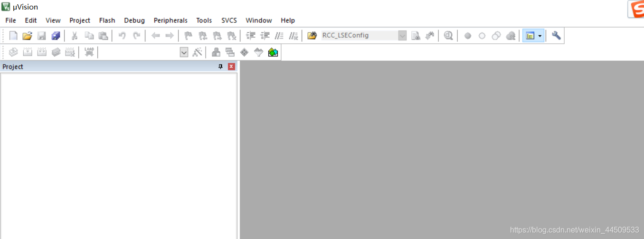
Task: Click the RCC_LSEConfig find text field
Action: [x=360, y=36]
